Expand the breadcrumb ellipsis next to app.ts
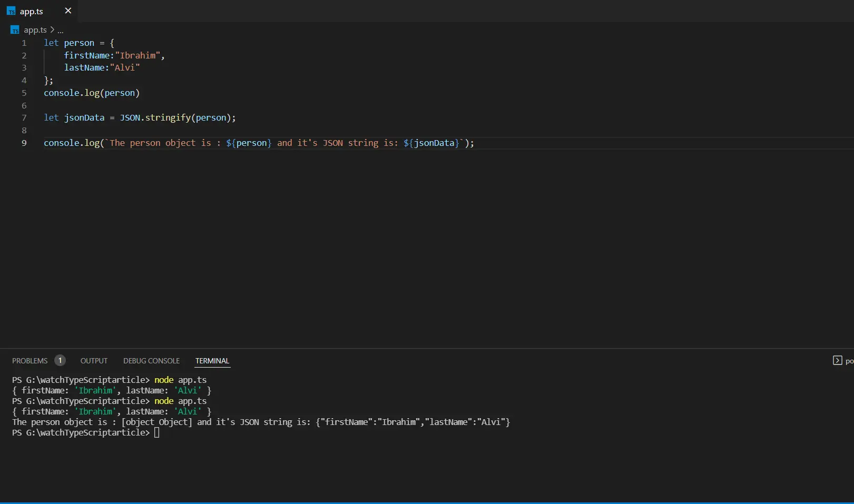The height and width of the screenshot is (504, 854). (60, 29)
